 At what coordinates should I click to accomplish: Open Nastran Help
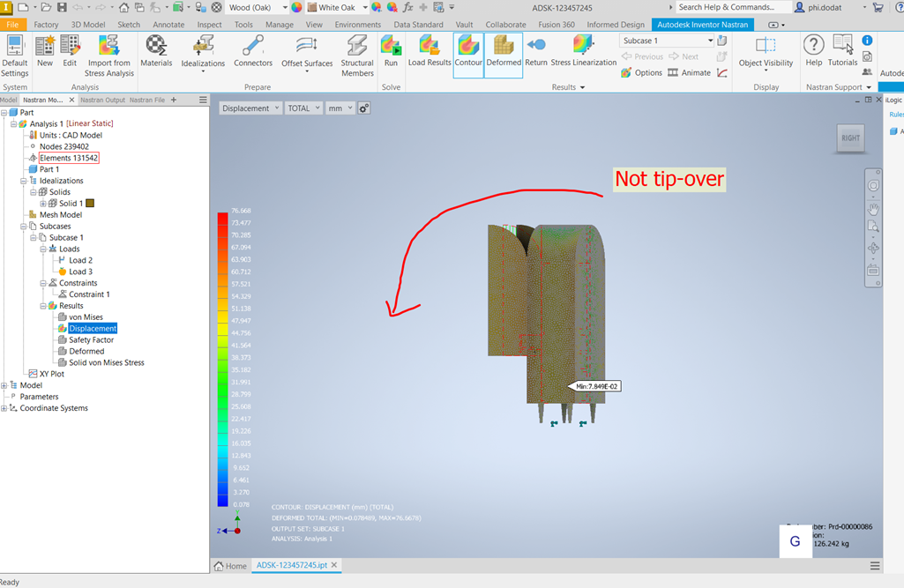tap(813, 52)
